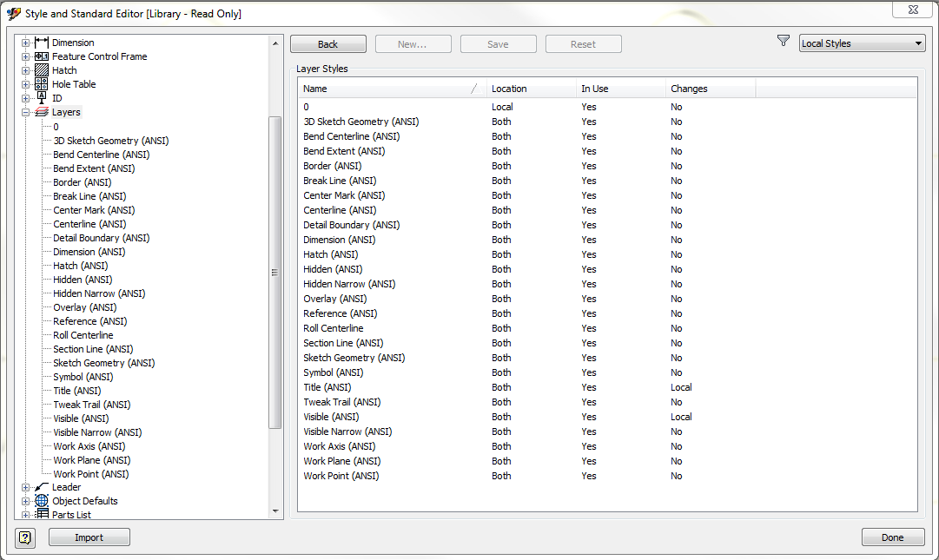Select Hidden Narrow (ANSI) in tree
This screenshot has height=560, width=939.
click(99, 293)
